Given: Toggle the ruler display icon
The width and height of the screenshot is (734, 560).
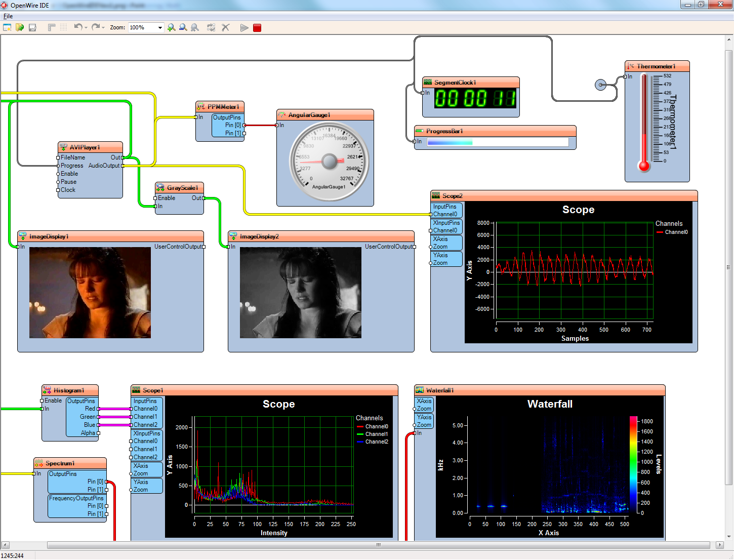Looking at the screenshot, I should click(52, 27).
